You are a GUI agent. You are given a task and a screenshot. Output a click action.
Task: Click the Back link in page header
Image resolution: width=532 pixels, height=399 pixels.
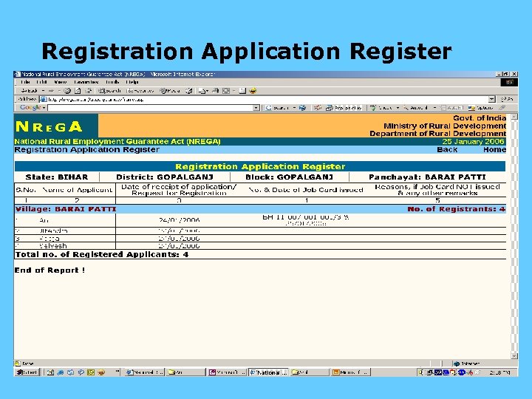tap(447, 149)
